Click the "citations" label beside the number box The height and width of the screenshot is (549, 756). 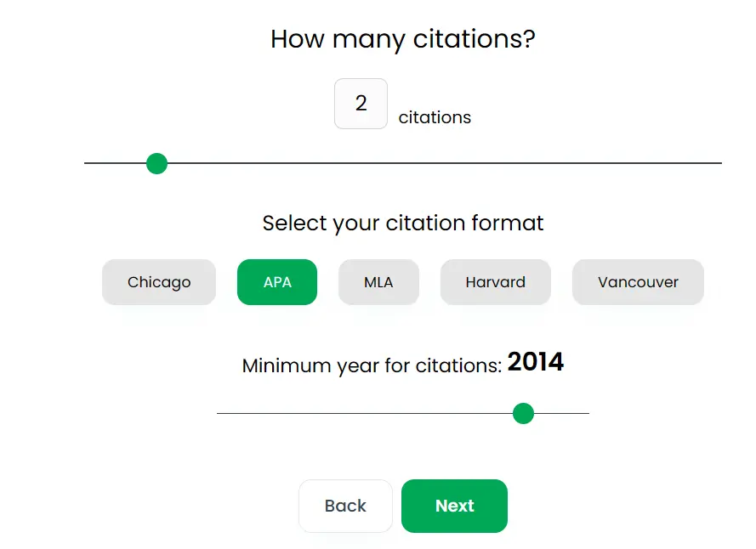[x=435, y=117]
